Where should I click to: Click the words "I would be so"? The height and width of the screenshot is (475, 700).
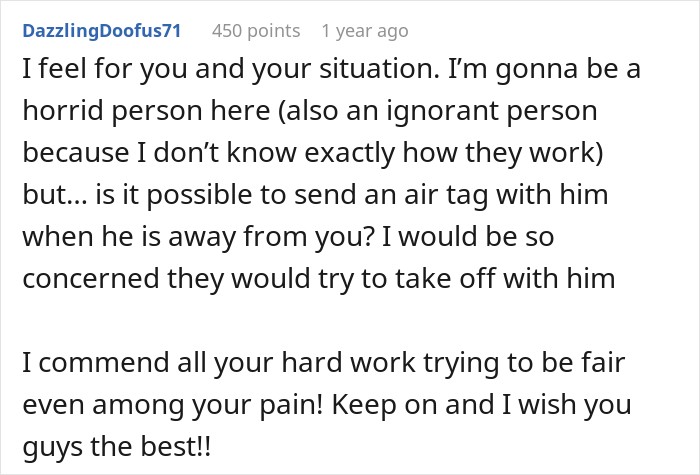[x=468, y=237]
